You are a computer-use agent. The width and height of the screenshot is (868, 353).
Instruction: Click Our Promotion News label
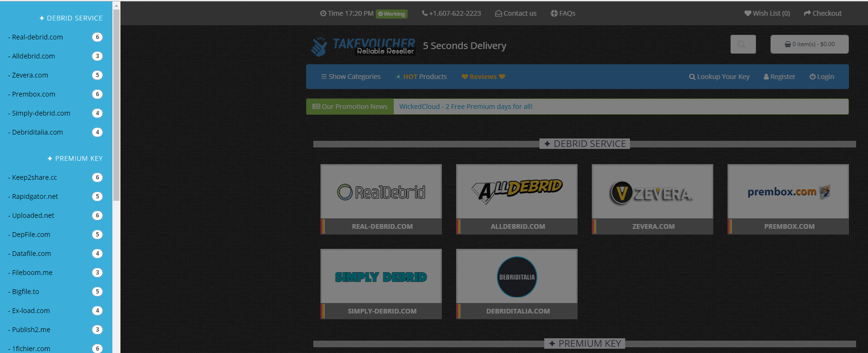click(350, 107)
